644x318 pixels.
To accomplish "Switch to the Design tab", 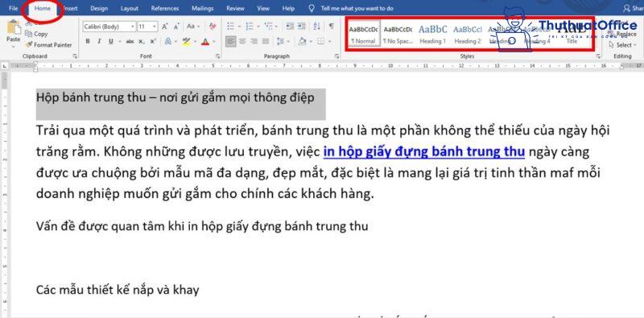I will point(99,8).
